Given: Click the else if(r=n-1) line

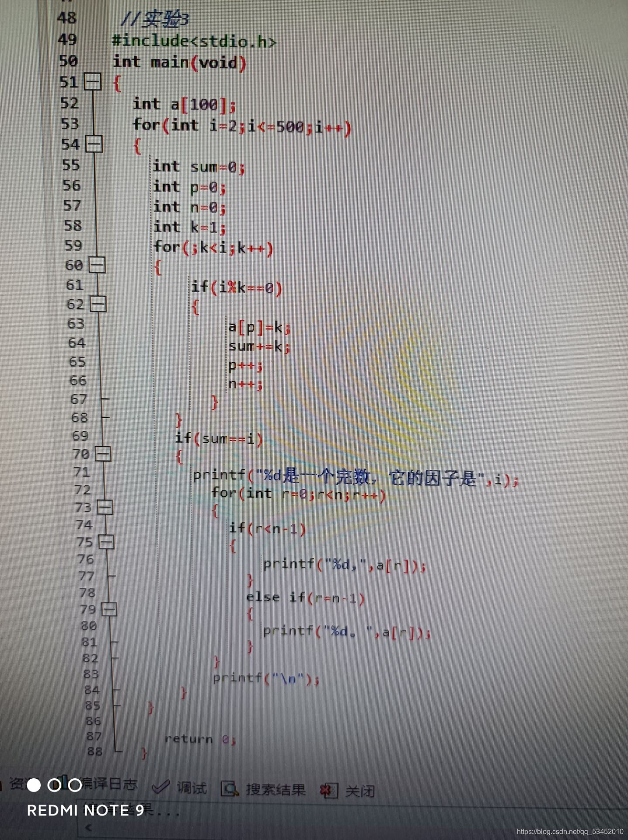Looking at the screenshot, I should point(305,597).
